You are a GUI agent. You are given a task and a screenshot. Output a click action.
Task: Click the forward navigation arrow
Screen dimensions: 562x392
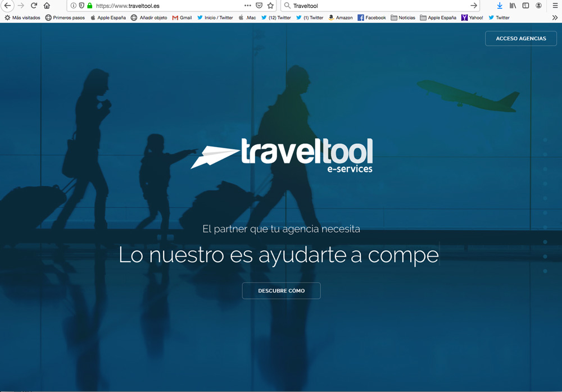(x=21, y=6)
